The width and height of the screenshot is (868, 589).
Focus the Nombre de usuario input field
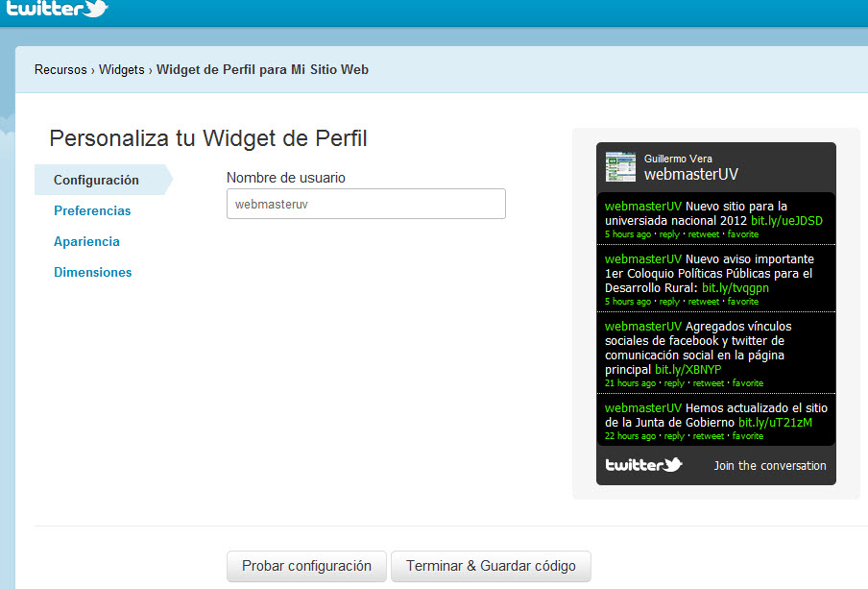[366, 204]
